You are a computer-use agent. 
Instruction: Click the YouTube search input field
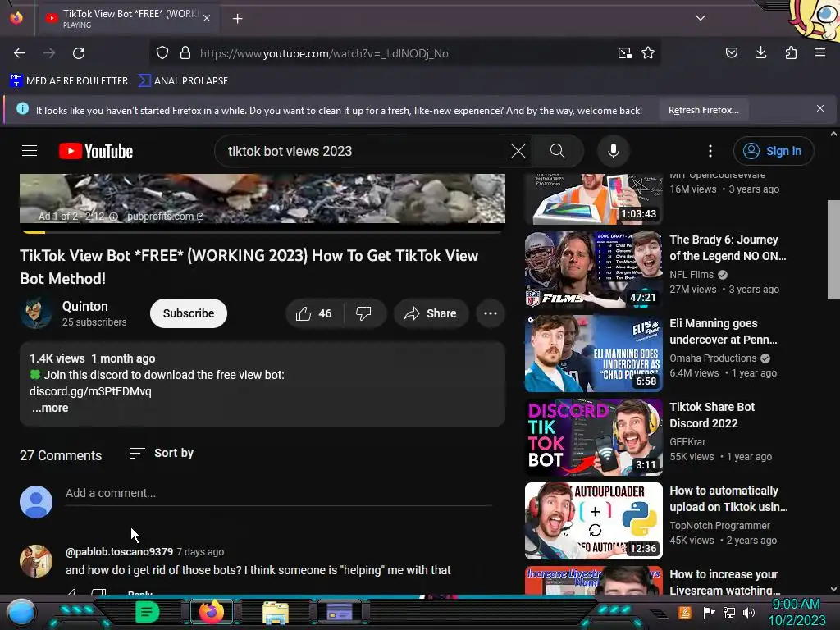click(366, 151)
